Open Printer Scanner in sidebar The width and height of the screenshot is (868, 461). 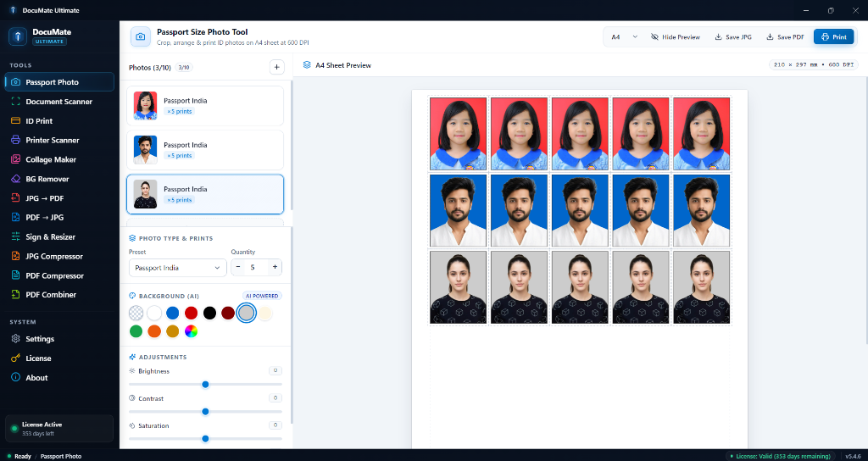(59, 140)
